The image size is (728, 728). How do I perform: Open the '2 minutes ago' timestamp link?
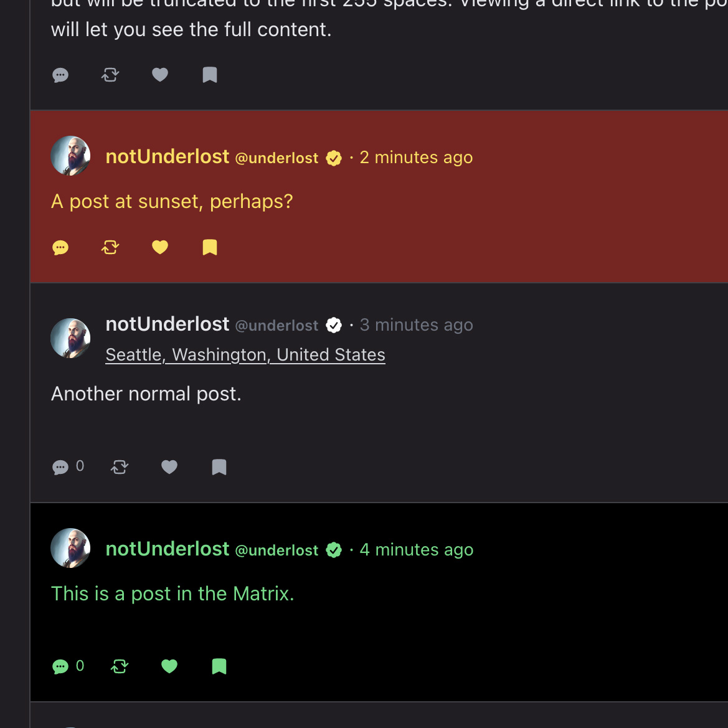click(x=416, y=158)
